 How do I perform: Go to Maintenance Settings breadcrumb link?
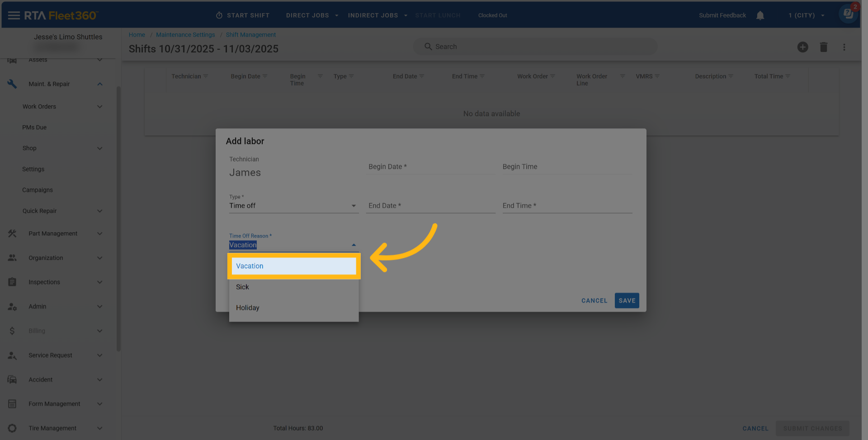pos(185,35)
